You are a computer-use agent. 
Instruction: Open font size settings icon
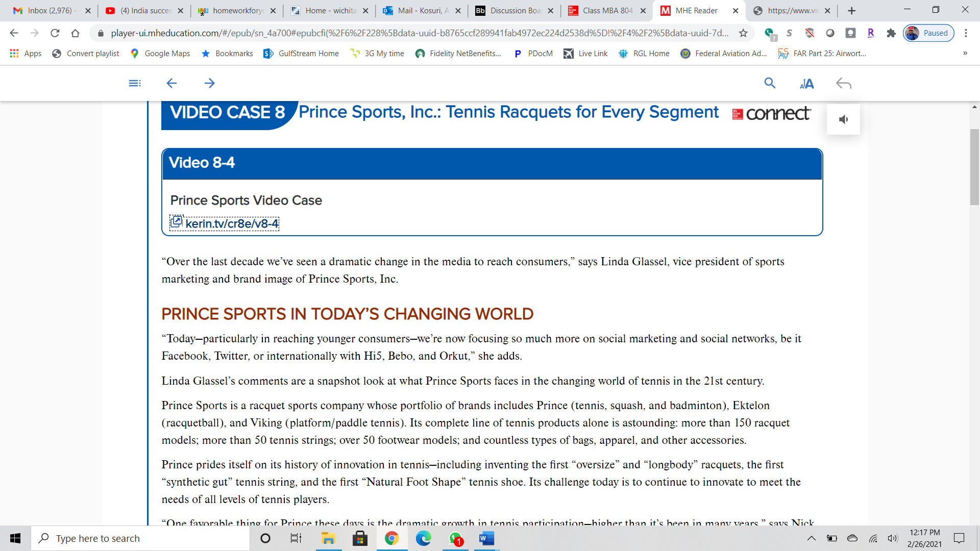(806, 84)
